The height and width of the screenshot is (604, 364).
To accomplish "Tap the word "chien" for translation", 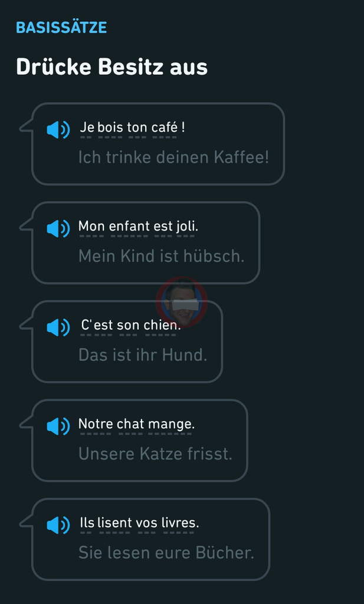I will click(x=161, y=325).
